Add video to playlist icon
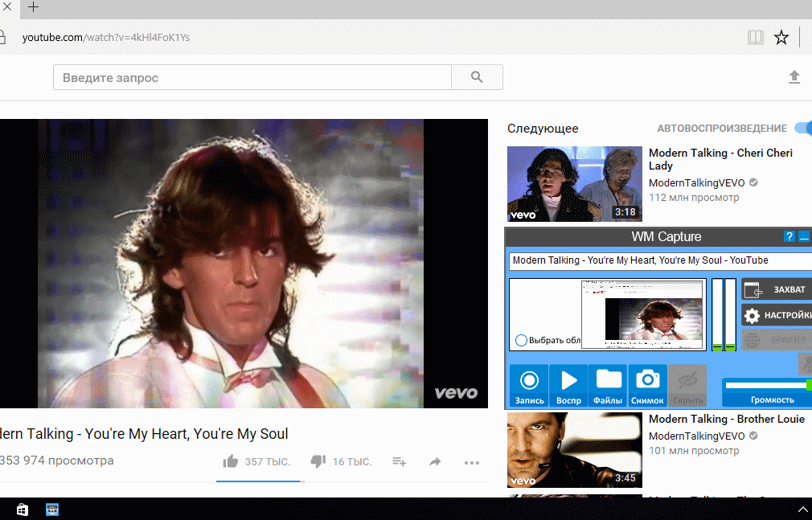Screen dimensions: 812x520 point(400,461)
